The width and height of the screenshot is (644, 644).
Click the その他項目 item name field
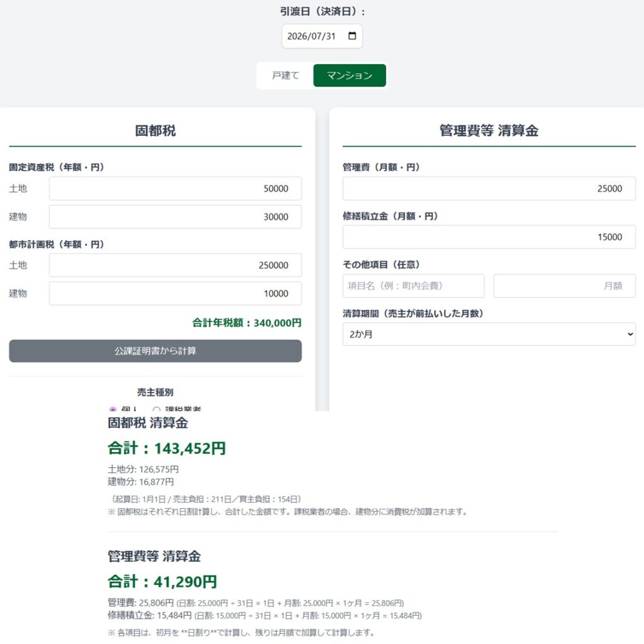pyautogui.click(x=413, y=286)
